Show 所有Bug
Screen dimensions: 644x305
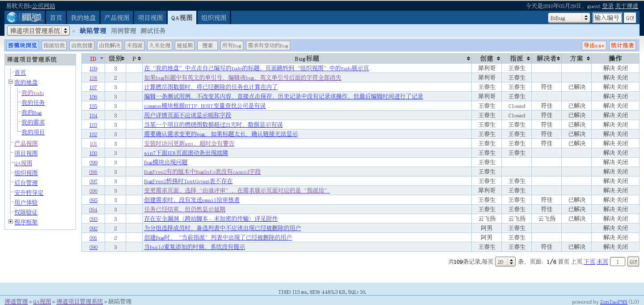pyautogui.click(x=232, y=45)
